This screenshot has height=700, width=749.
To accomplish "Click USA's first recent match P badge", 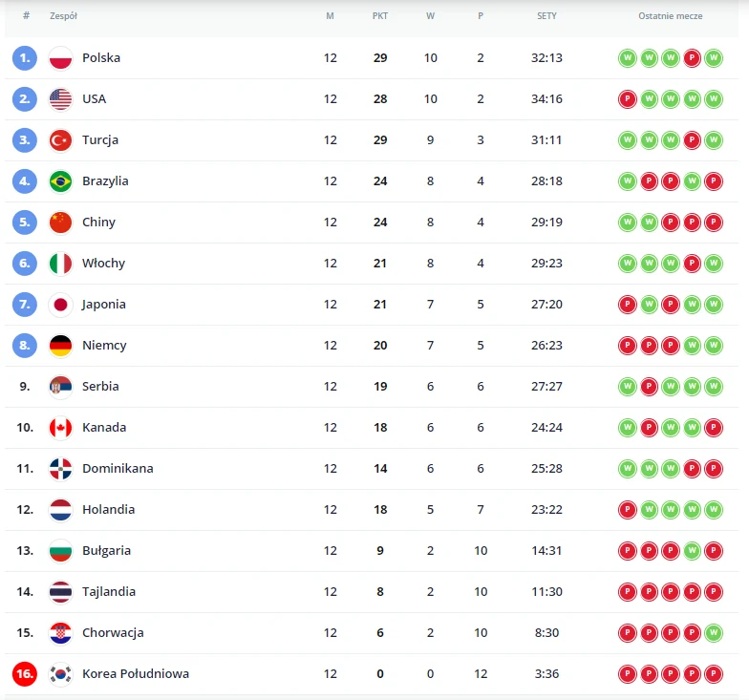I will (628, 99).
